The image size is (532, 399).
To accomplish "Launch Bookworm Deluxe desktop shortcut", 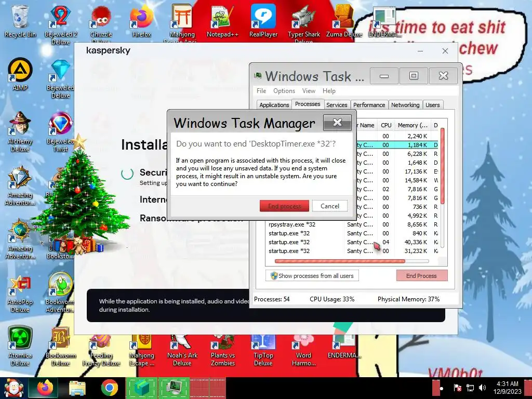I will tap(60, 346).
